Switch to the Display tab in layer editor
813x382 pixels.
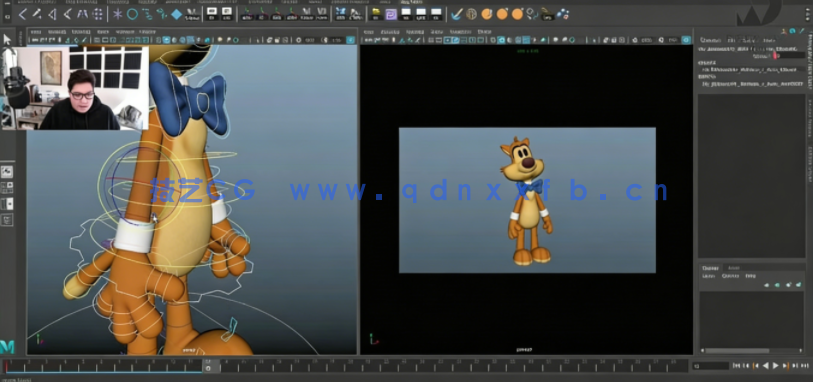(x=710, y=268)
